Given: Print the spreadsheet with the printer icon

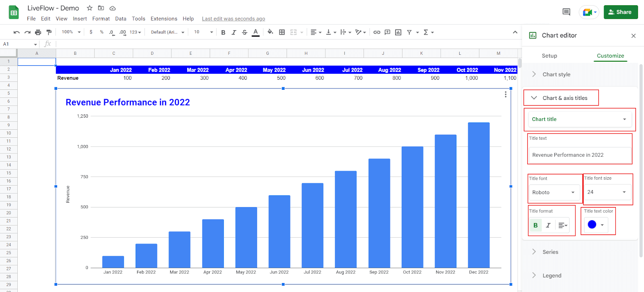Looking at the screenshot, I should coord(38,32).
